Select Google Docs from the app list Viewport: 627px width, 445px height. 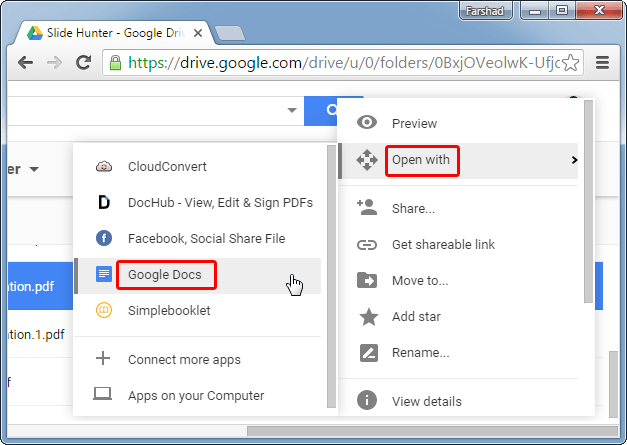(165, 274)
